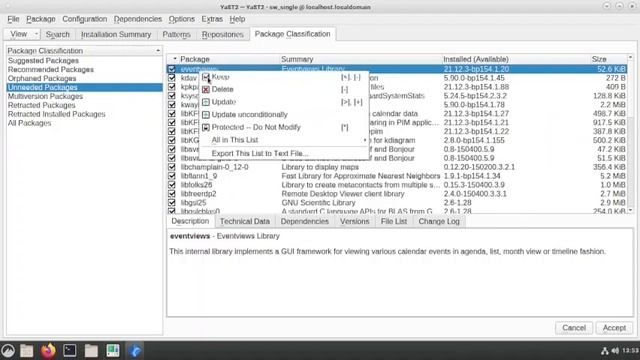Open the File List tab
The width and height of the screenshot is (640, 360).
tap(393, 222)
